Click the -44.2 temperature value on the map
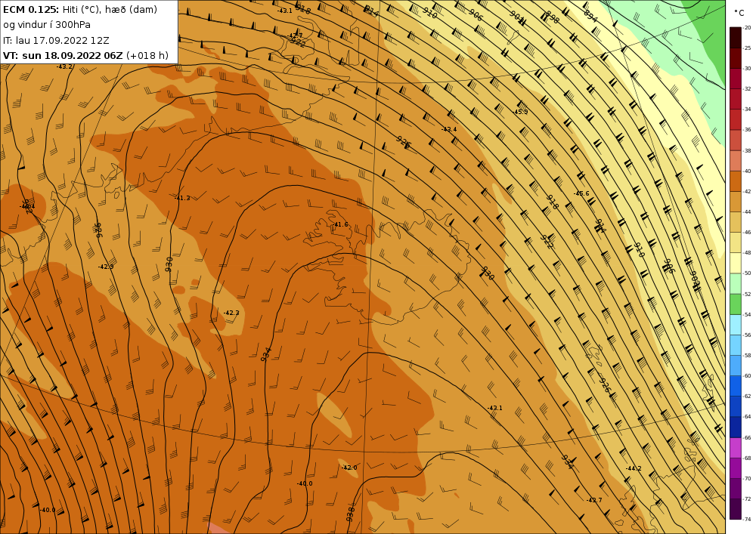The height and width of the screenshot is (534, 756). [x=633, y=468]
